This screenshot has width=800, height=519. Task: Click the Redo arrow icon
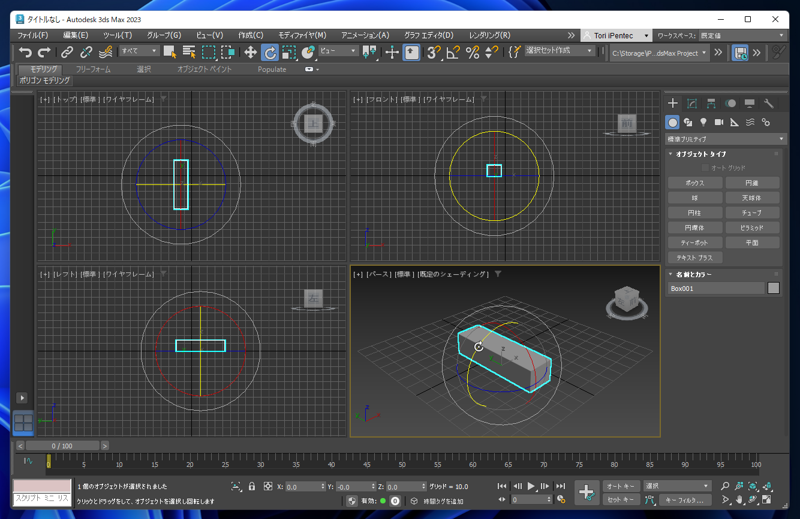click(x=44, y=52)
